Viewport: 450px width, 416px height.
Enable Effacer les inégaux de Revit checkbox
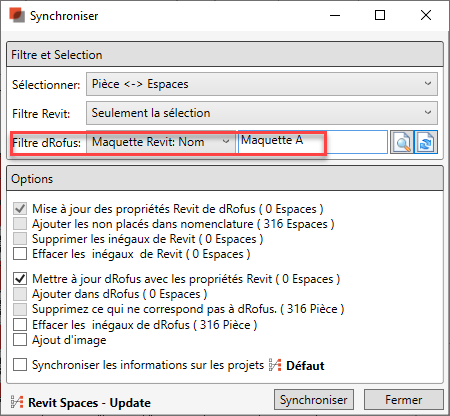20,254
